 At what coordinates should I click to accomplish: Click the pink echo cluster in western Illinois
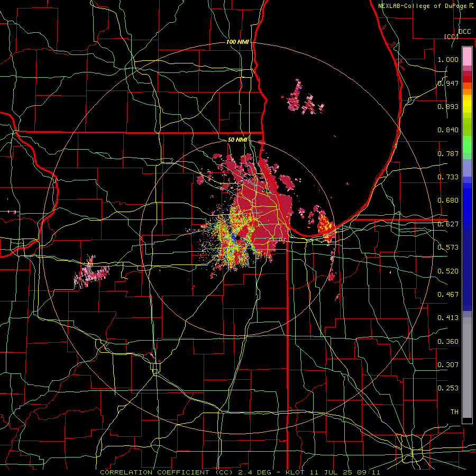[91, 272]
